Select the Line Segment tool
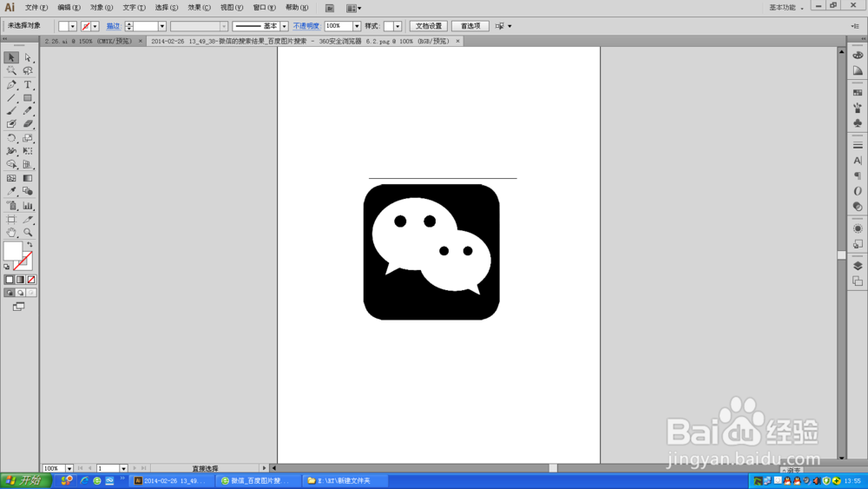 11,98
